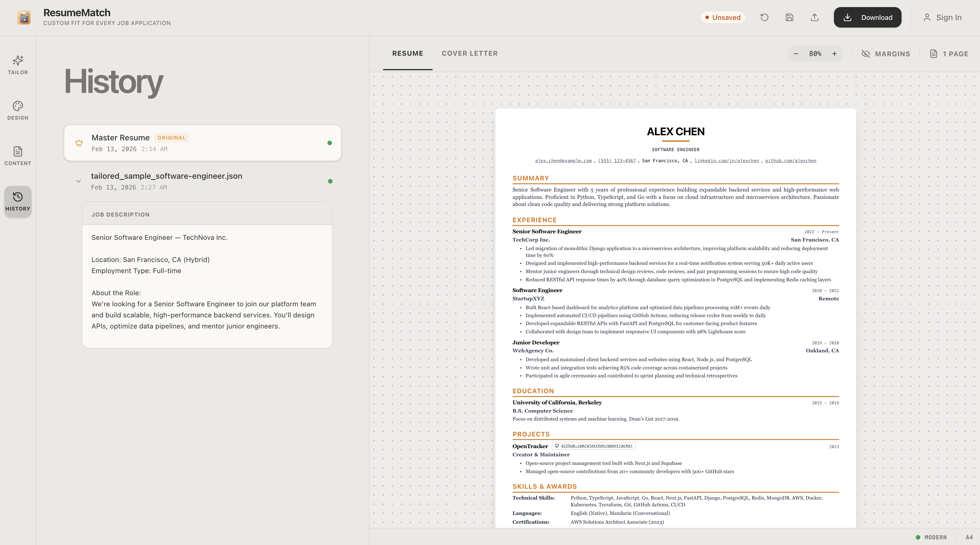Click the plus to zoom in the preview
Screen dimensions: 980x545
tap(834, 54)
